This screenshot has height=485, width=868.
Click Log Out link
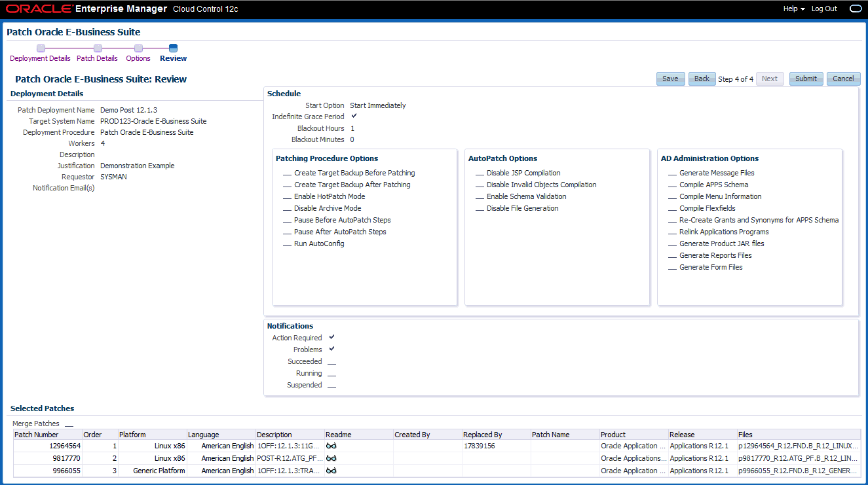point(824,9)
